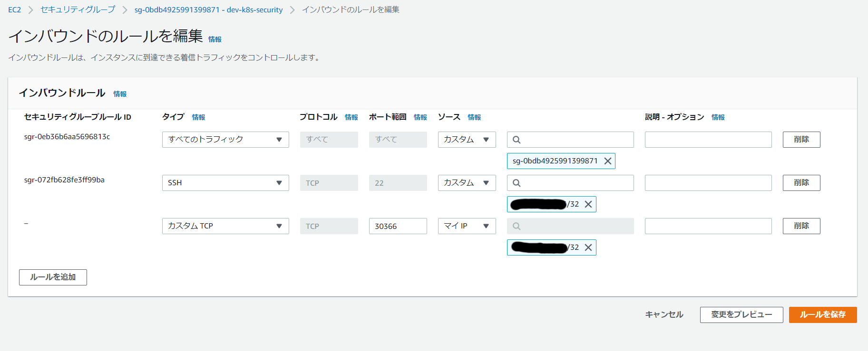Remove the sg-0bdb4925991399871 source tag
The height and width of the screenshot is (351, 868).
(607, 161)
